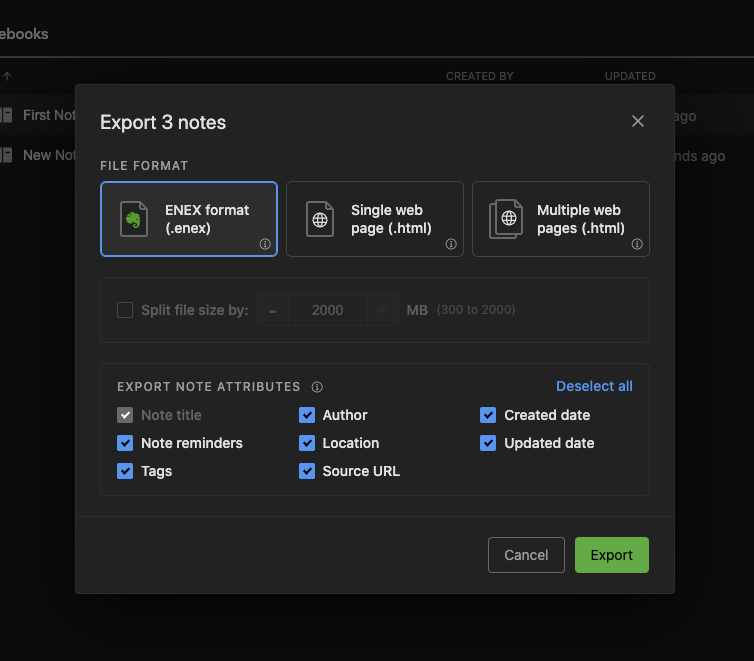Enable the Split file size by checkbox

pyautogui.click(x=125, y=310)
